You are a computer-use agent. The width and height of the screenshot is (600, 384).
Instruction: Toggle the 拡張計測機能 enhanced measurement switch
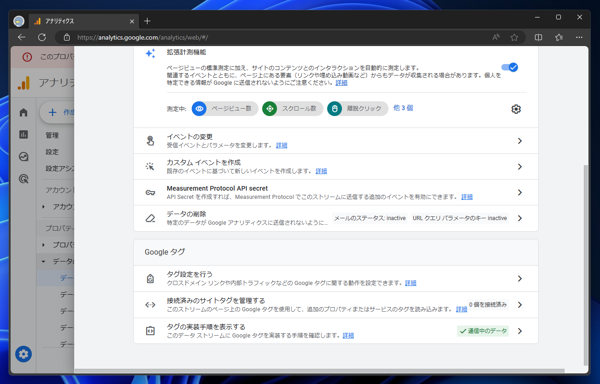click(510, 67)
